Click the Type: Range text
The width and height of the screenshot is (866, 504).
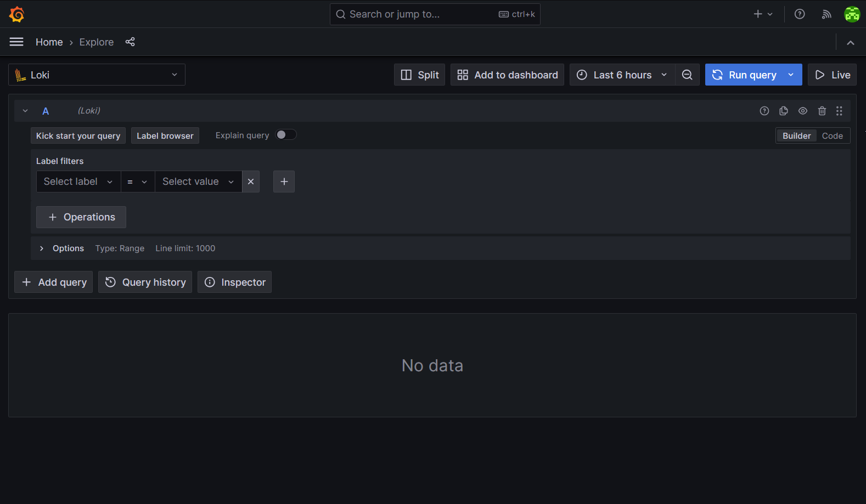[x=120, y=248]
